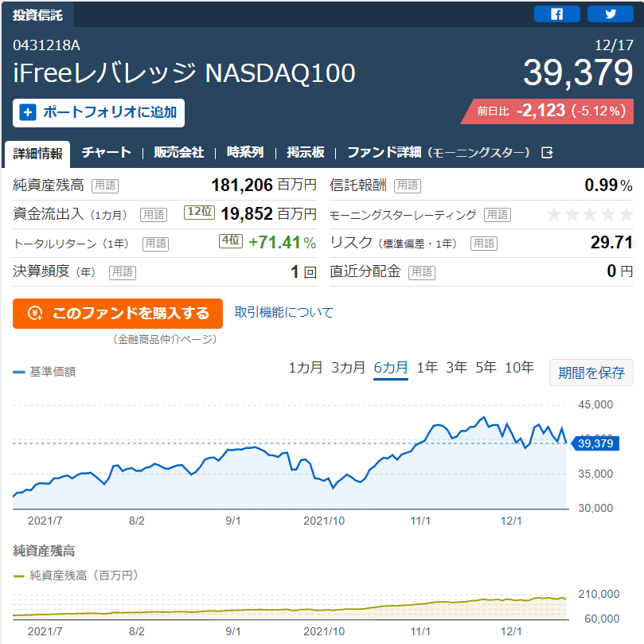
Task: Open 用語 glossary for 純資産残高
Action: (105, 185)
